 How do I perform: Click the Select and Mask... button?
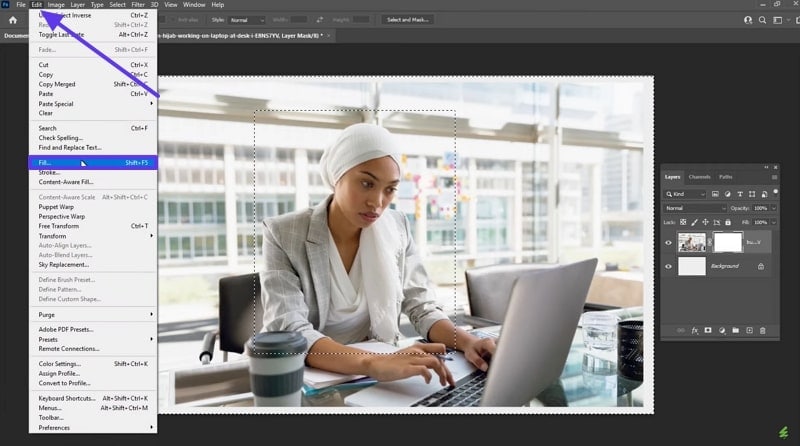click(408, 20)
